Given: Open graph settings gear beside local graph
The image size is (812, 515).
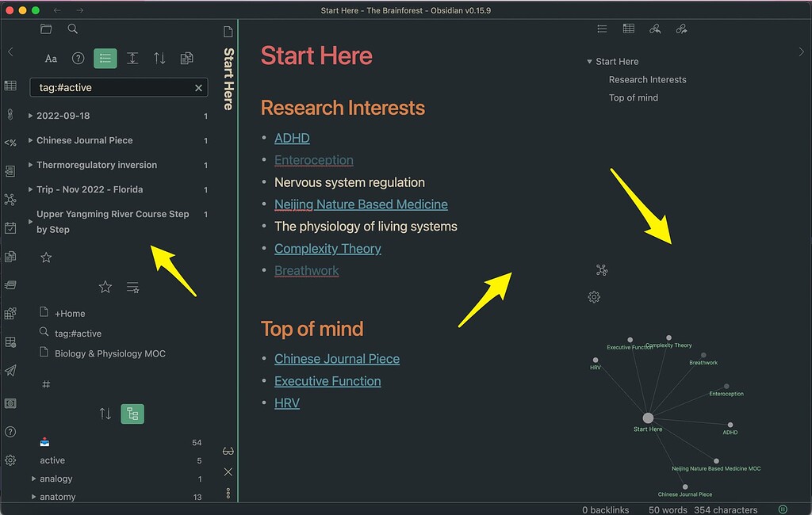Looking at the screenshot, I should coord(594,297).
